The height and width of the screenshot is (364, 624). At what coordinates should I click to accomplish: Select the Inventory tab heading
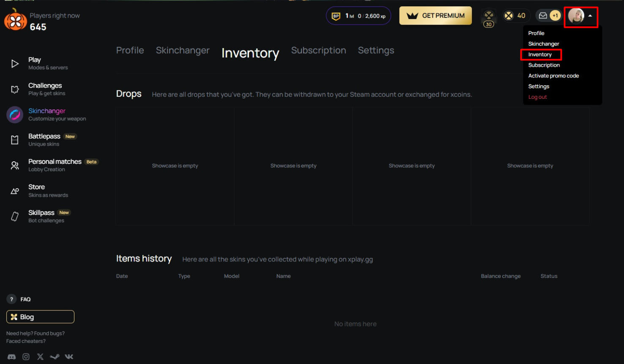[250, 53]
